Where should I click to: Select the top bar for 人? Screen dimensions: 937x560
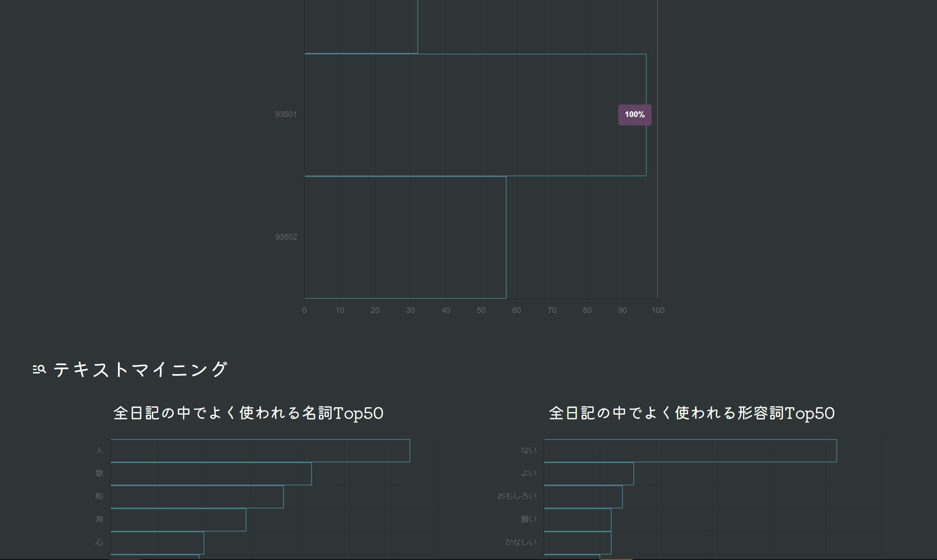pos(260,450)
